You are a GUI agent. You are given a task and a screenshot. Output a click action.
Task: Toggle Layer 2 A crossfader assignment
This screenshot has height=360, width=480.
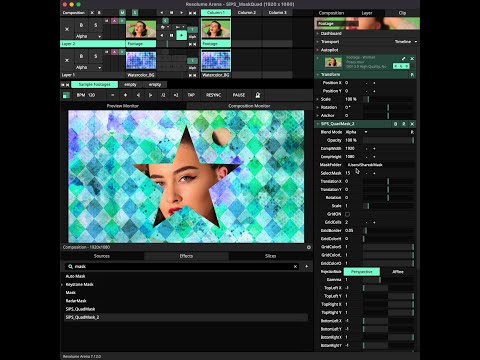pyautogui.click(x=114, y=21)
